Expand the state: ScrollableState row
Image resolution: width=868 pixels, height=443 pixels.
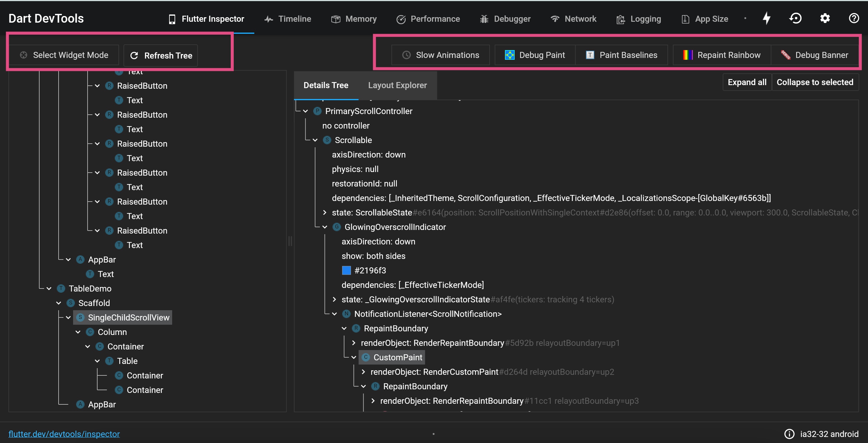324,212
